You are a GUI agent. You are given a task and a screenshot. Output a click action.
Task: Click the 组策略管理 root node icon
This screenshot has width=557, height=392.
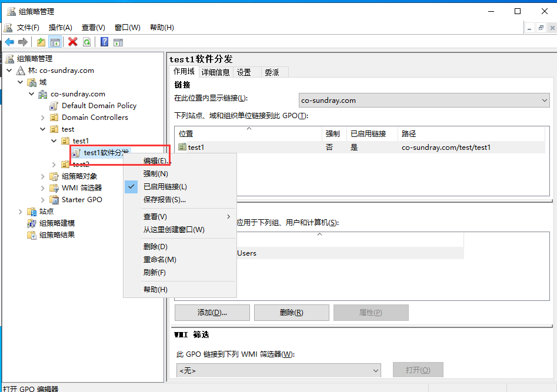[x=10, y=59]
